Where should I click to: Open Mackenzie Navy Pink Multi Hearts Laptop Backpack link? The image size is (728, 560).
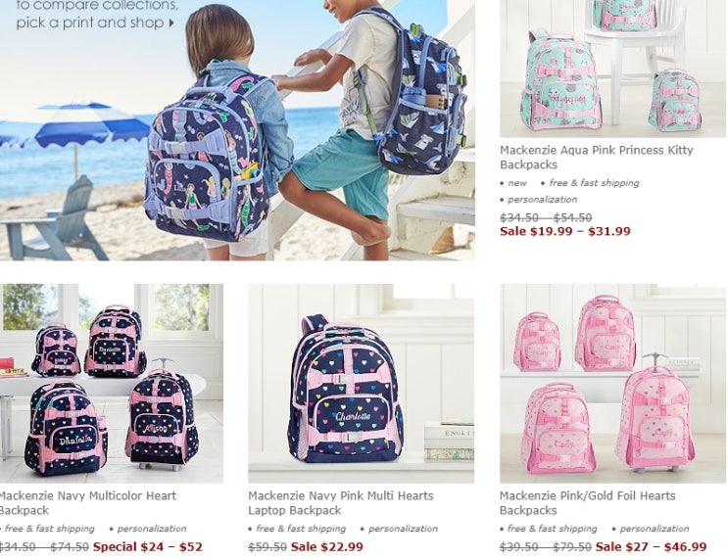coord(340,503)
